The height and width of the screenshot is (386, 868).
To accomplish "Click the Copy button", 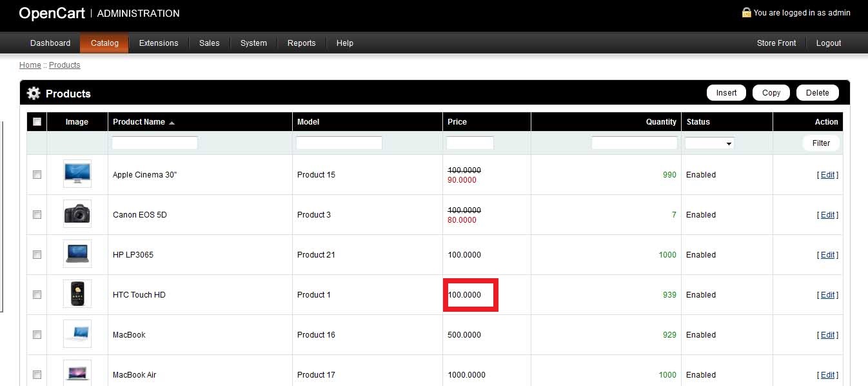I will point(771,93).
